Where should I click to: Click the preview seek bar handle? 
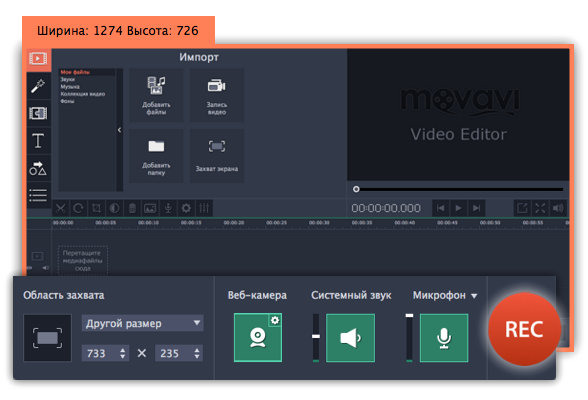pyautogui.click(x=356, y=189)
